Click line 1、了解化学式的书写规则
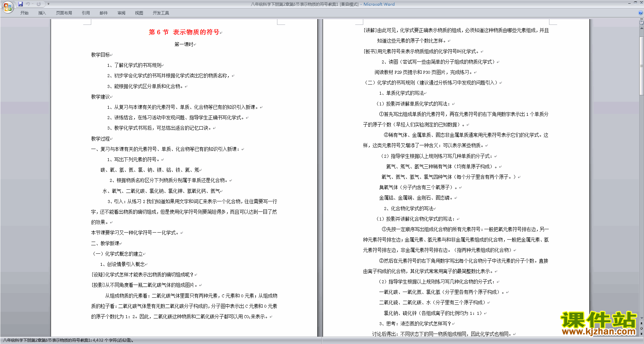 pyautogui.click(x=134, y=65)
